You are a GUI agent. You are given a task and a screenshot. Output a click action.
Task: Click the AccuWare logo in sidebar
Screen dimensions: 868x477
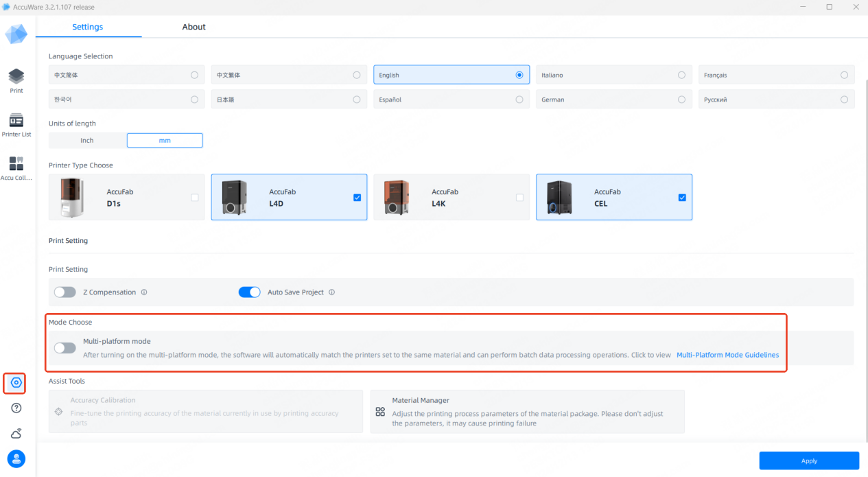point(16,34)
